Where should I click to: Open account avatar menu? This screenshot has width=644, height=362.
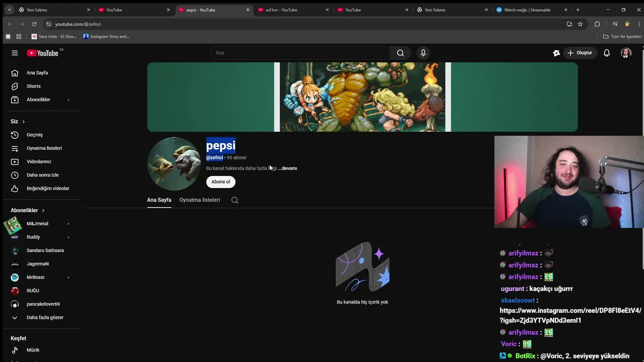(x=626, y=53)
